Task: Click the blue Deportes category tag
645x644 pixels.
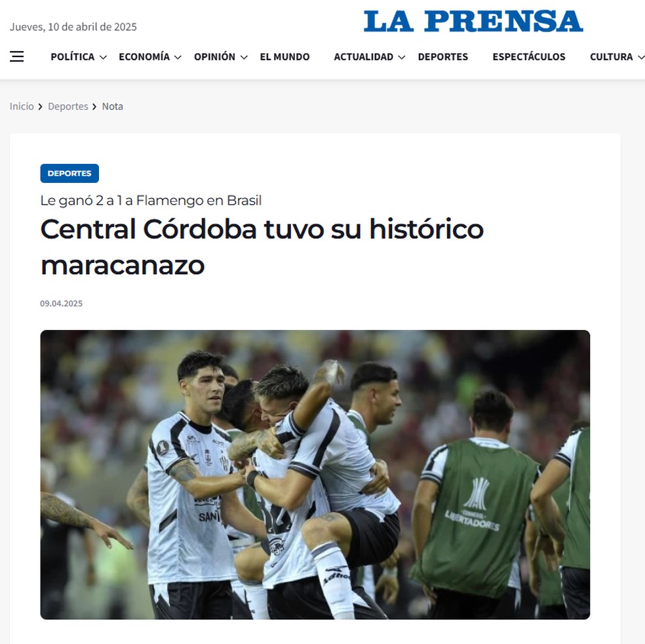Action: coord(69,173)
